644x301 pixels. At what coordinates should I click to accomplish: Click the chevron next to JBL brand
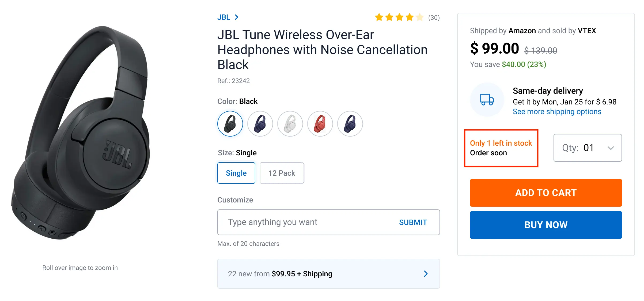pyautogui.click(x=237, y=17)
